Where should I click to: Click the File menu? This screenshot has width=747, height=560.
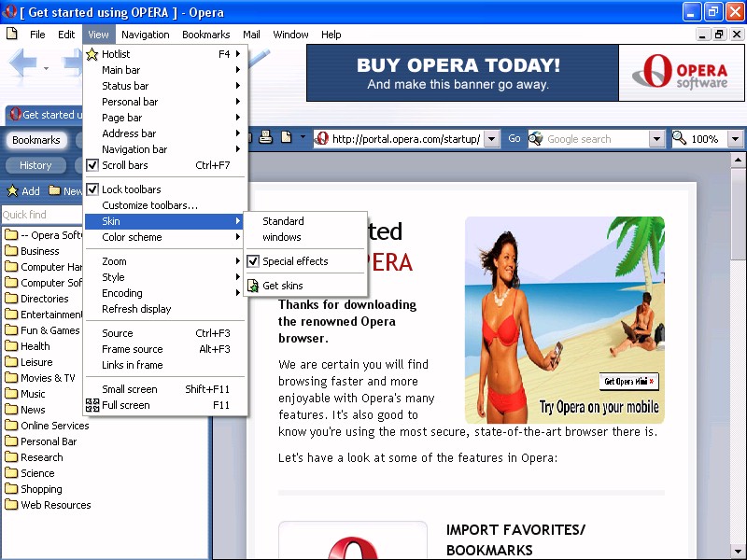coord(37,35)
